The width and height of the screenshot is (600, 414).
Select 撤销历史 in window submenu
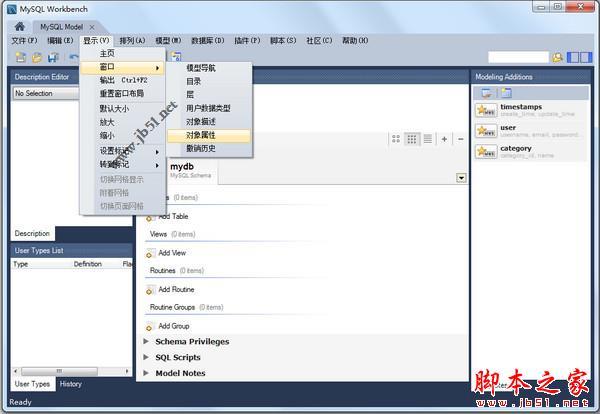(209, 148)
